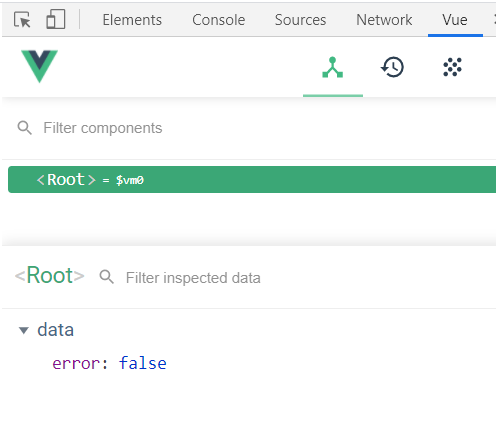This screenshot has height=437, width=496.
Task: Click the Filter inspected data search icon
Action: click(x=107, y=277)
